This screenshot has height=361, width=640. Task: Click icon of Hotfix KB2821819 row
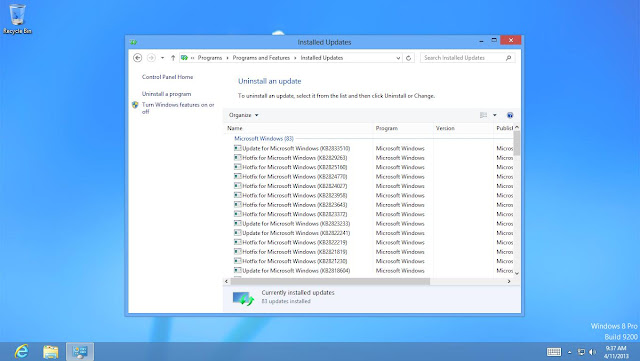point(238,251)
